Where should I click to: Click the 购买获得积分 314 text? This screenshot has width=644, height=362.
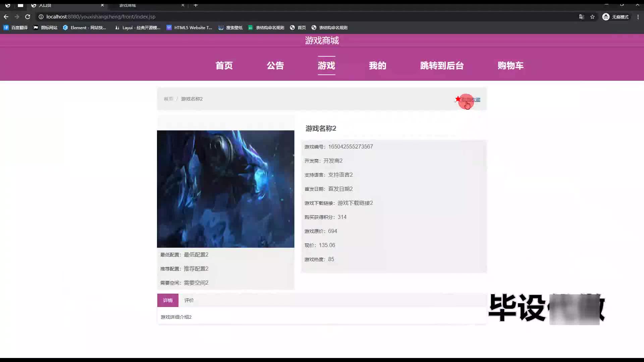pos(325,217)
